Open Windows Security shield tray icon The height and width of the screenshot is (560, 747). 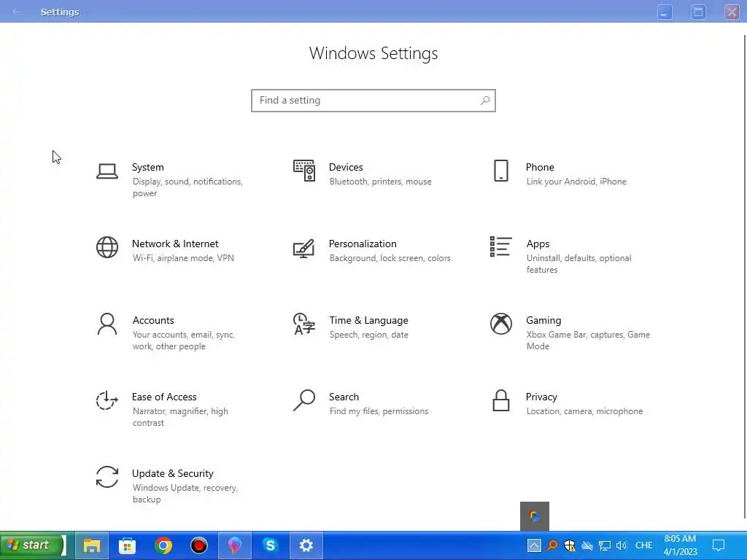tap(569, 545)
